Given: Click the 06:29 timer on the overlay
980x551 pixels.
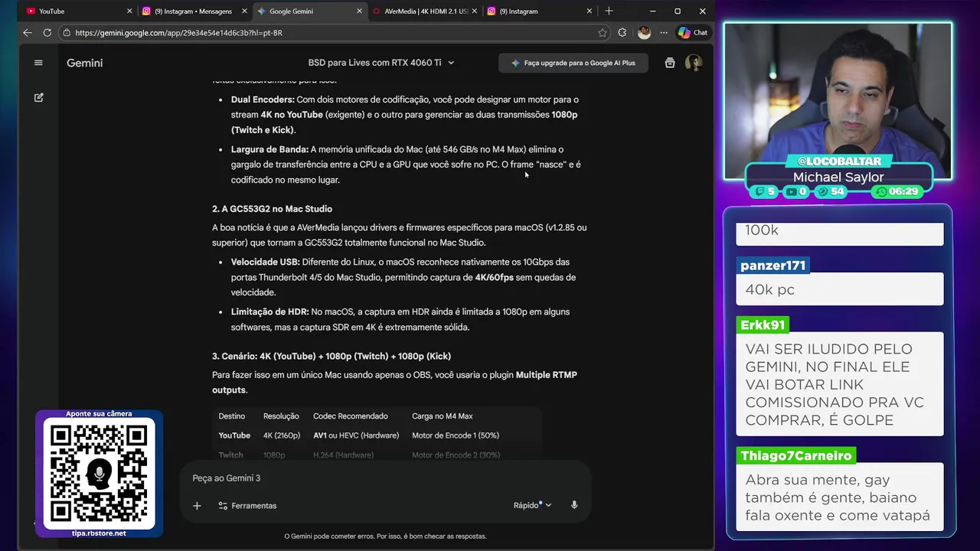Looking at the screenshot, I should coord(897,191).
